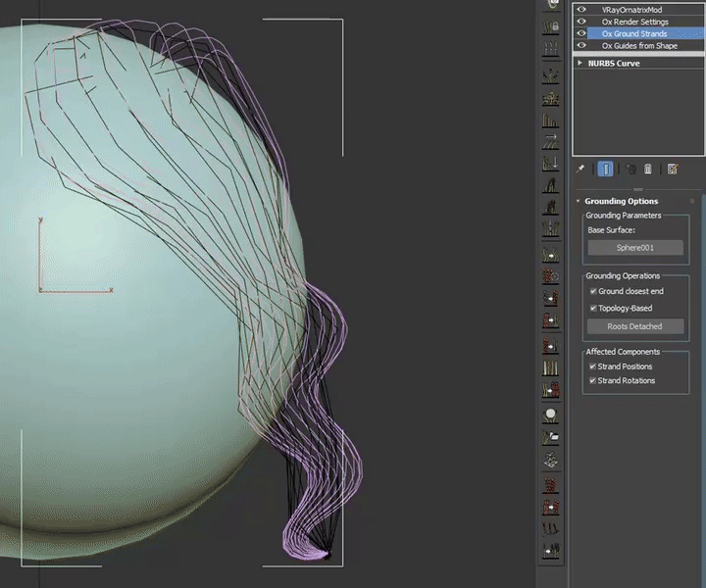Select Ox Guides from Shape modifier
706x588 pixels.
[639, 46]
